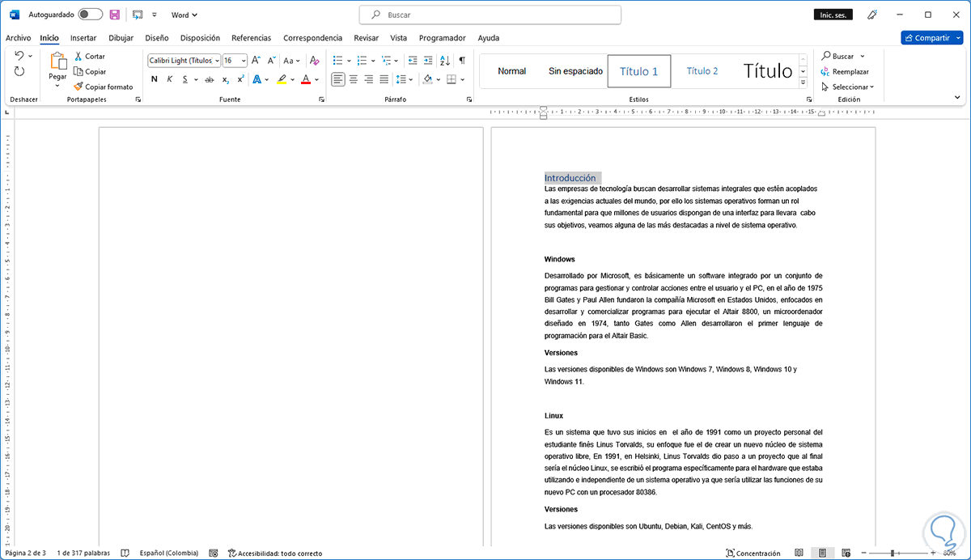Decrease font size with the smaller A
971x560 pixels.
[x=270, y=60]
